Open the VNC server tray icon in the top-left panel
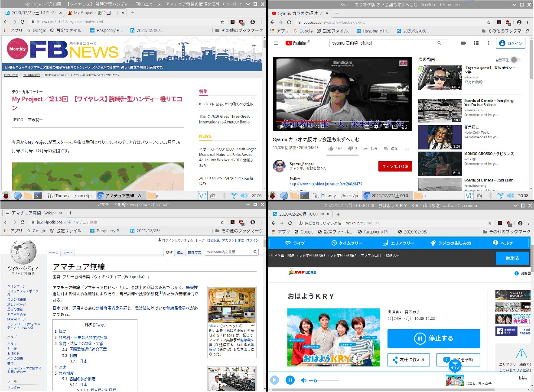 (202, 195)
